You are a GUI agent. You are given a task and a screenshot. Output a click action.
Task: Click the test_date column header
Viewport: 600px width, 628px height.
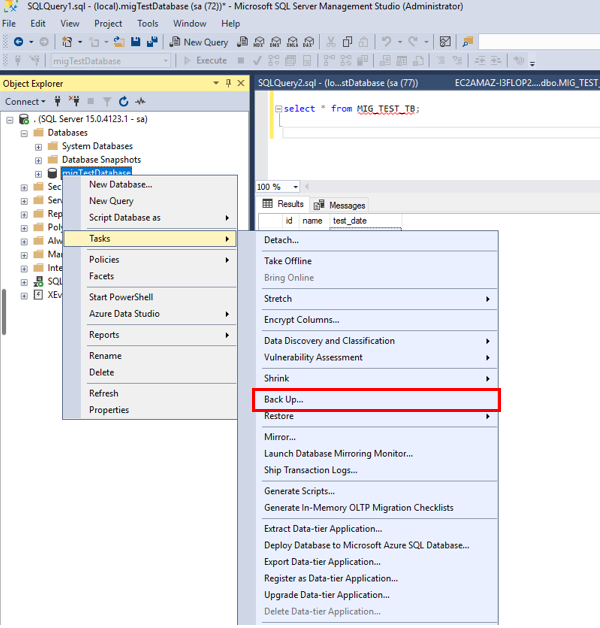[365, 221]
